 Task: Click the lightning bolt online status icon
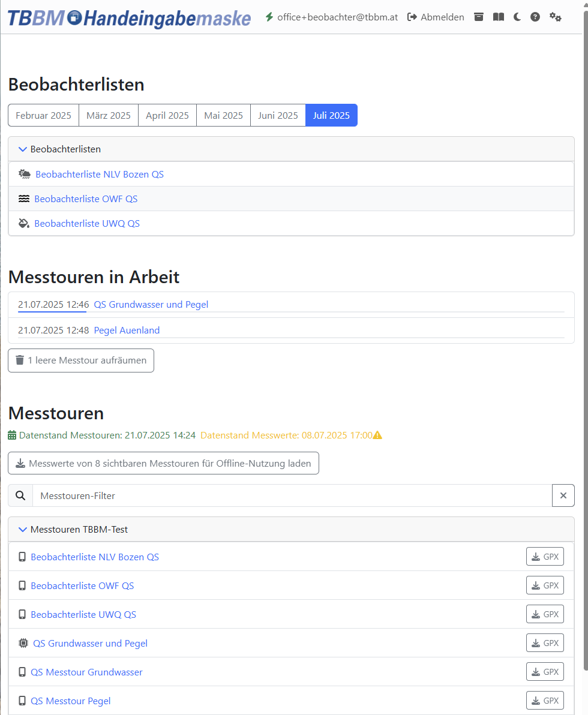tap(269, 17)
